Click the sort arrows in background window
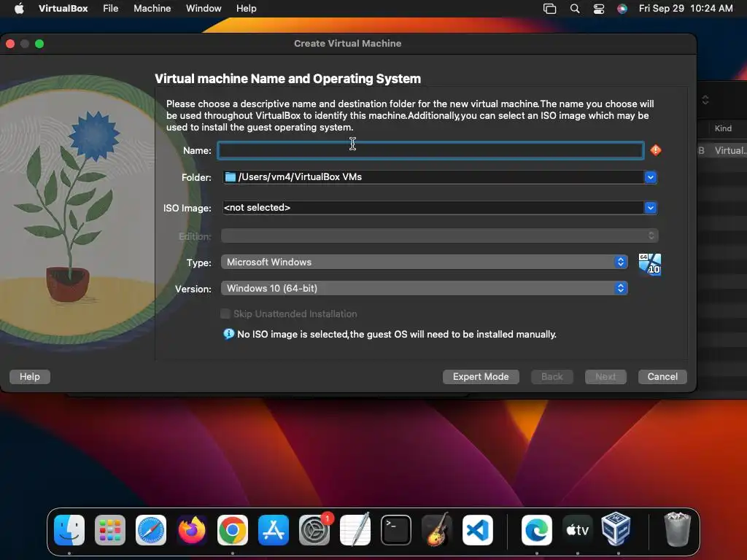Image resolution: width=747 pixels, height=560 pixels. pyautogui.click(x=705, y=100)
